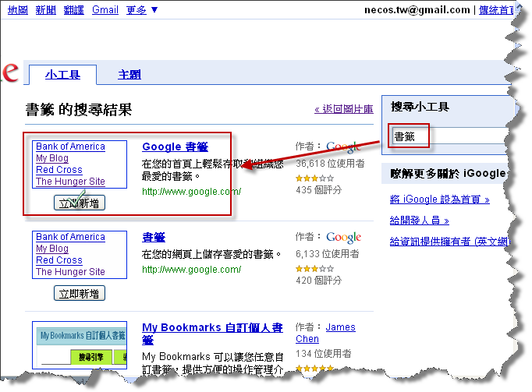
Task: Click the 返回圖片庫 link
Action: coord(344,109)
